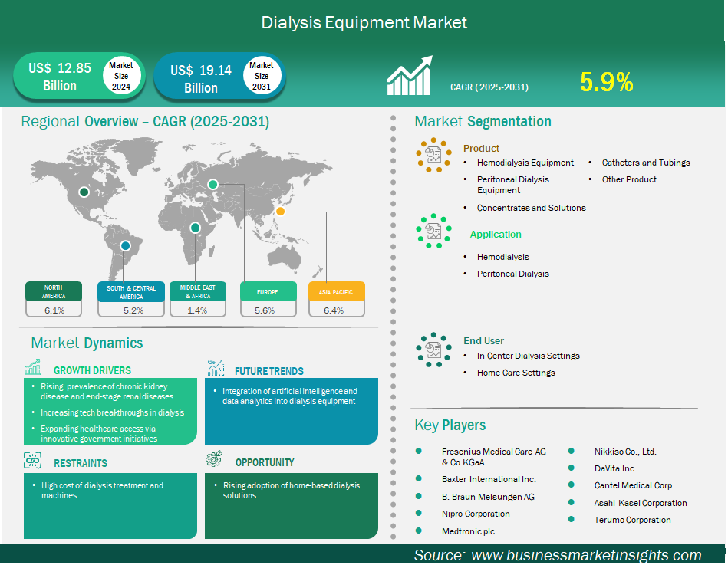The image size is (728, 565).
Task: Click the Product segmentation icon
Action: pyautogui.click(x=433, y=156)
